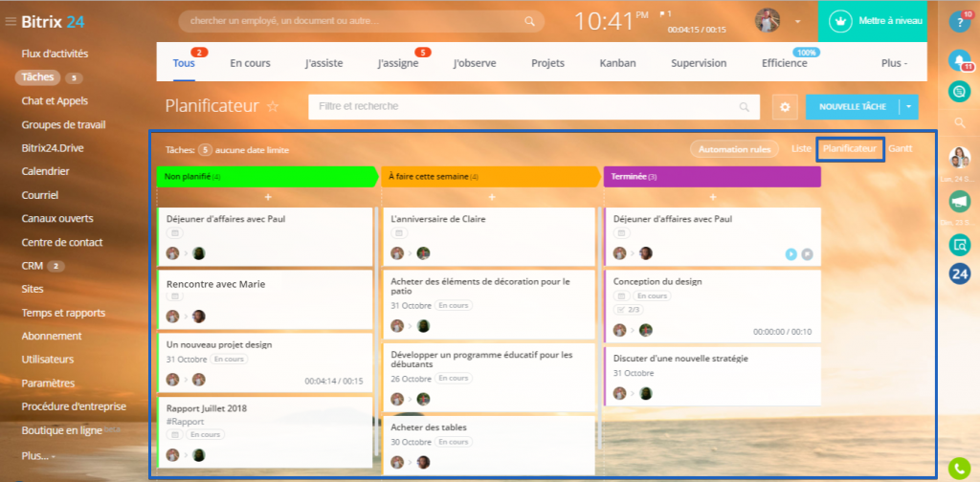This screenshot has height=482, width=980.
Task: Add a task with plus in the Non planifié column
Action: tap(268, 197)
